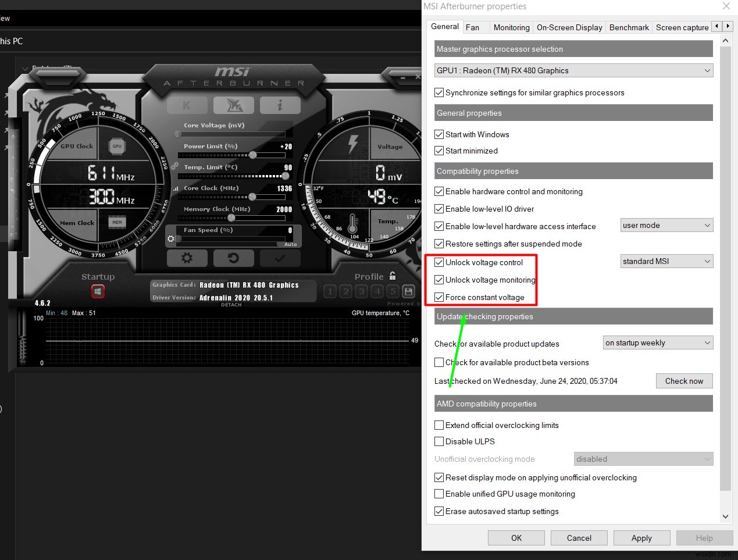Click the Check now button
738x560 pixels.
pyautogui.click(x=684, y=381)
